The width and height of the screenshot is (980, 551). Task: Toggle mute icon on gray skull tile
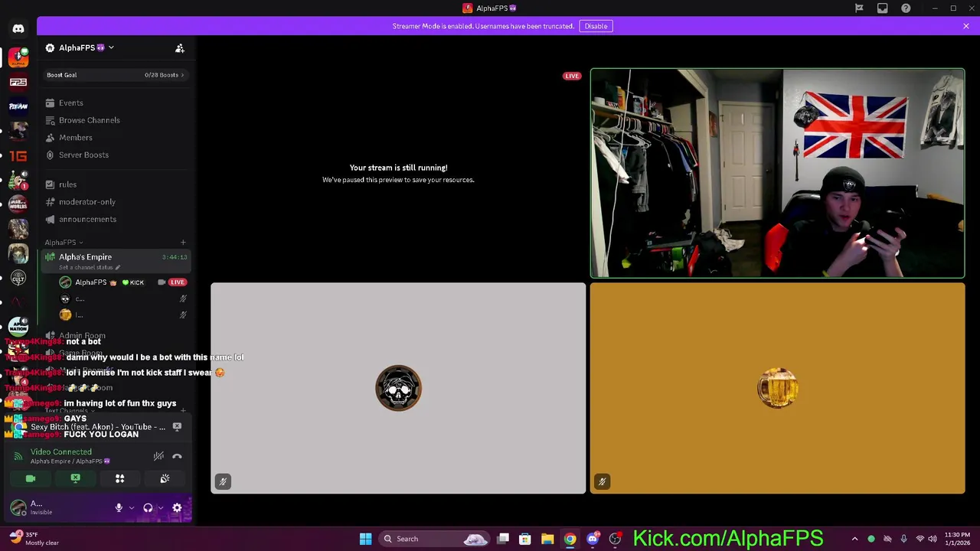pyautogui.click(x=223, y=481)
